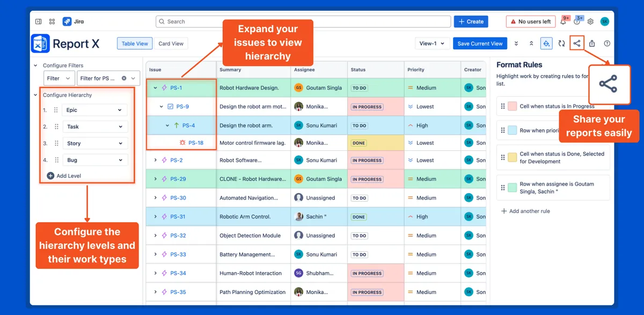Sort by the Priority column header
644x315 pixels.
point(432,69)
